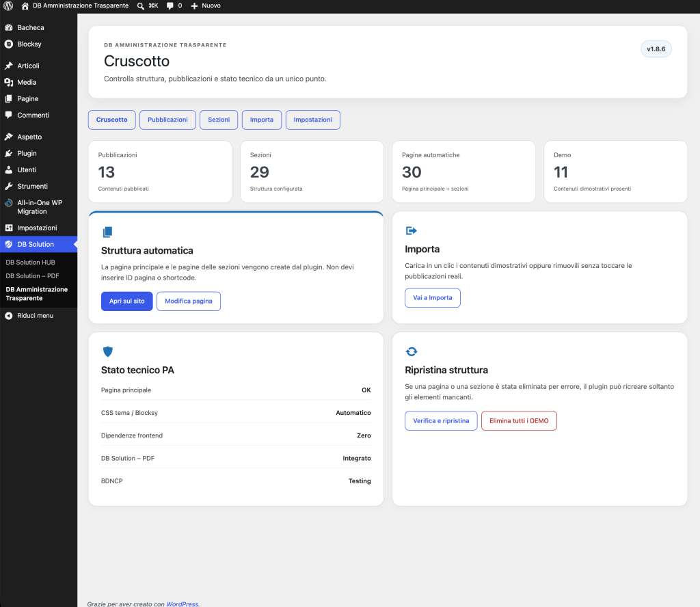Click the Pagine icon in sidebar
Viewport: 700px width, 607px height.
point(8,98)
